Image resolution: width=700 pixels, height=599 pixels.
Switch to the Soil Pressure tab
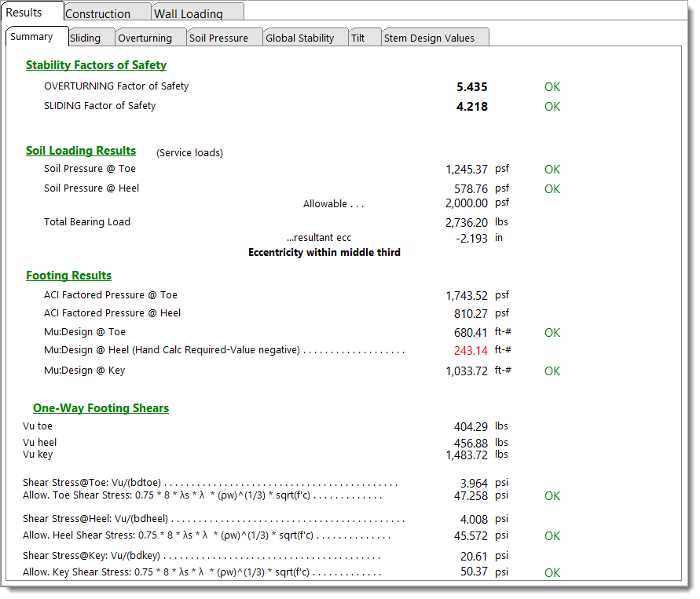coord(219,38)
